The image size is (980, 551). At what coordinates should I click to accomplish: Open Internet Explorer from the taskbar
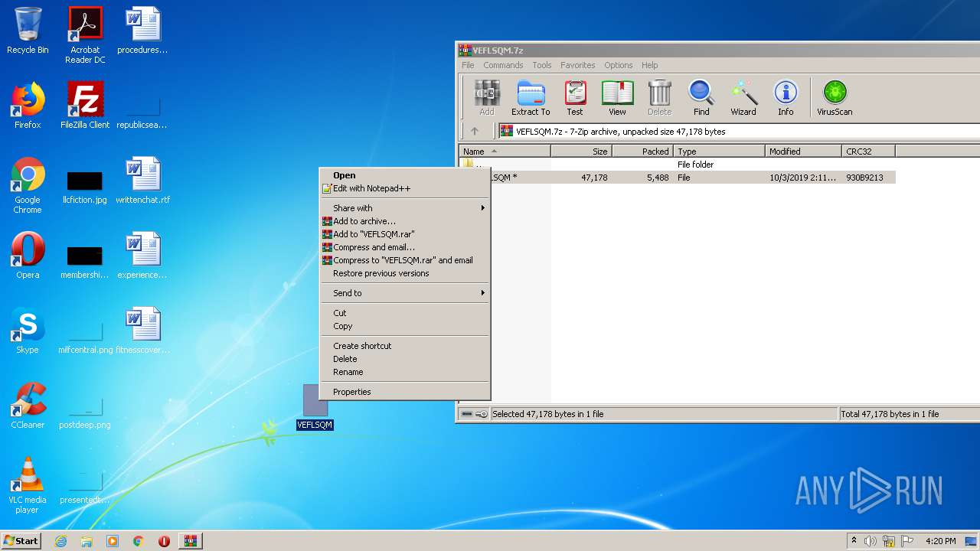(60, 541)
